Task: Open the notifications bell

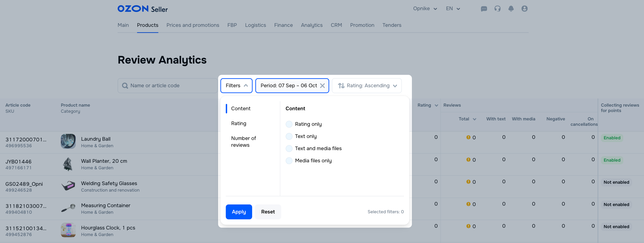Action: 511,9
